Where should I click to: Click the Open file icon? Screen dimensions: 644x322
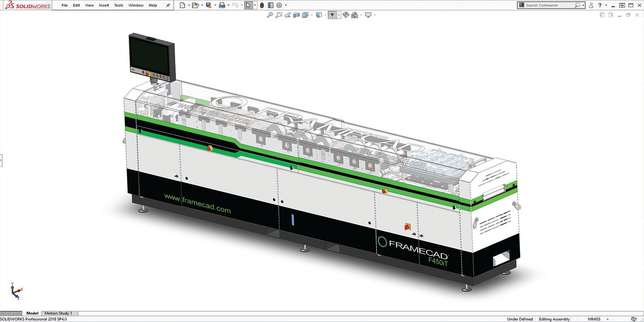[195, 5]
